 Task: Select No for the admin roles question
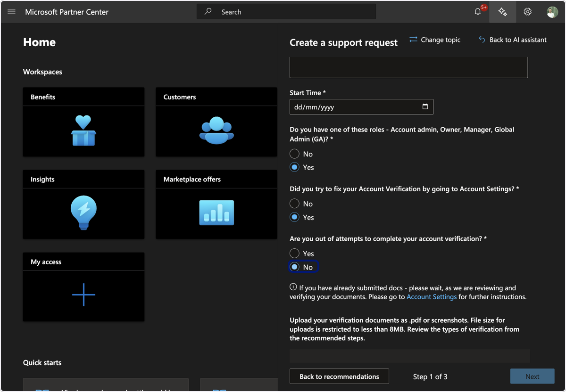point(295,154)
